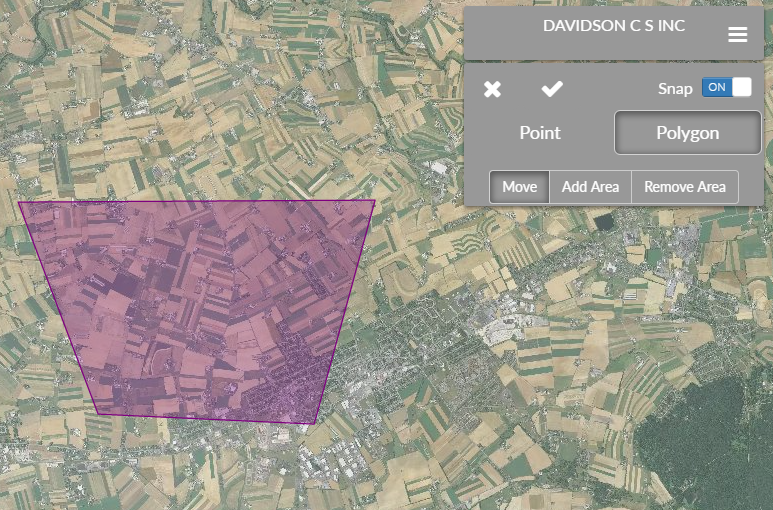Viewport: 773px width, 510px height.
Task: Select the Point drawing mode
Action: tap(540, 133)
